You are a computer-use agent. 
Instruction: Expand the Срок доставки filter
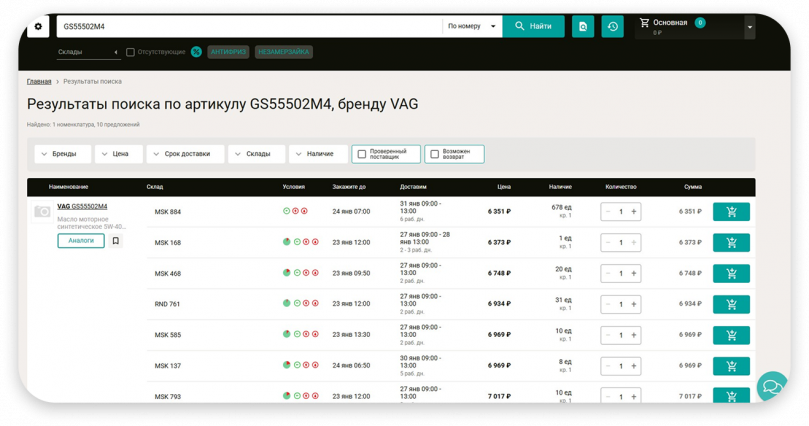coord(186,154)
